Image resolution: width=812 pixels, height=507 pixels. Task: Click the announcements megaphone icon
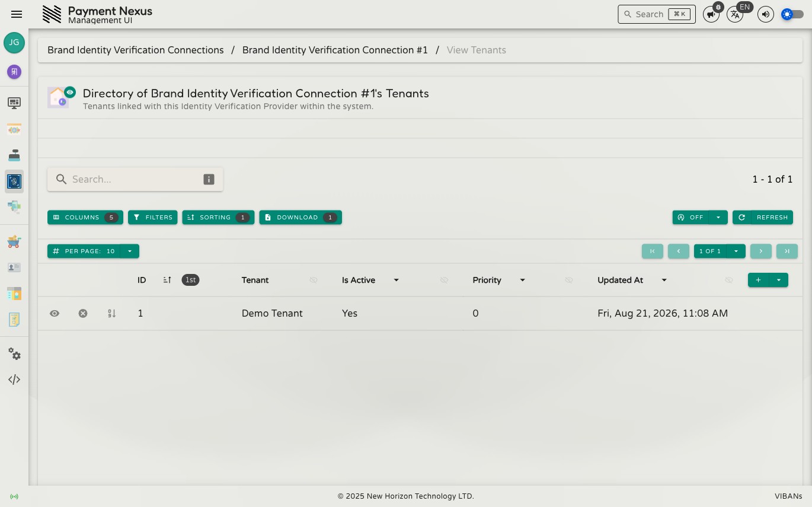pos(711,14)
